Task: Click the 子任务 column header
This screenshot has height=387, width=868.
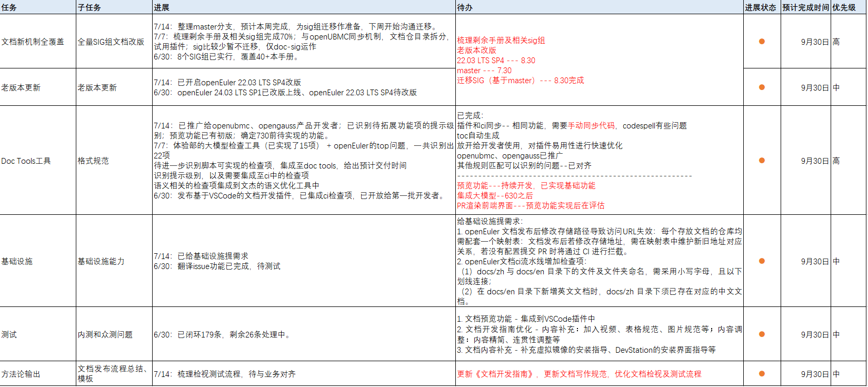Action: (x=89, y=7)
